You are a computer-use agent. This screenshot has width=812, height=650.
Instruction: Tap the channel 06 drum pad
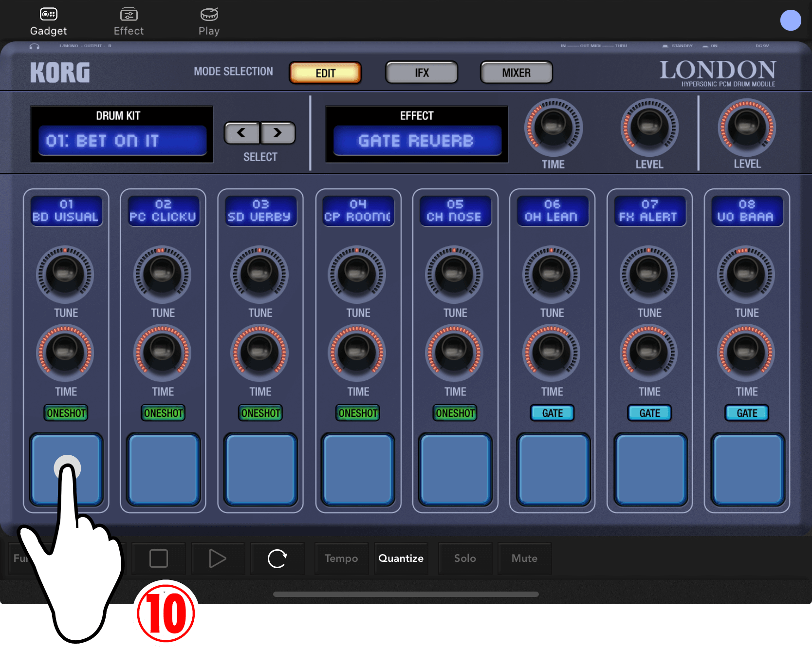pyautogui.click(x=553, y=470)
